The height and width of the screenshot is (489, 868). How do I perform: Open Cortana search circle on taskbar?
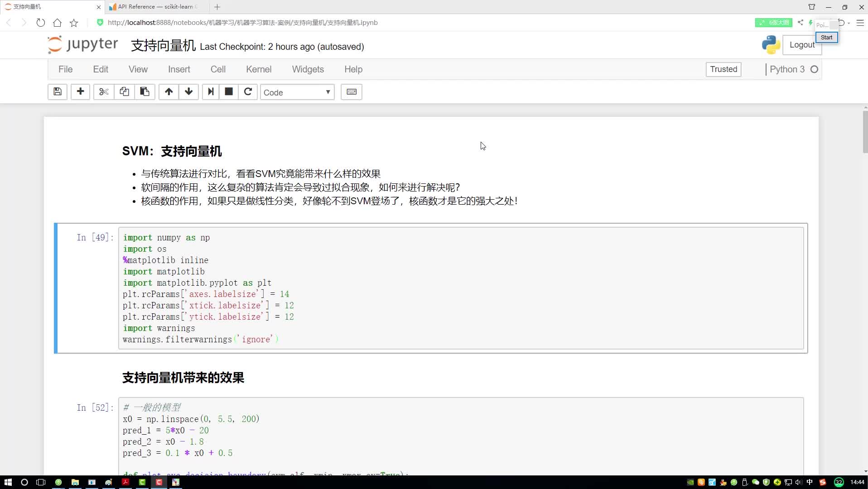[24, 482]
